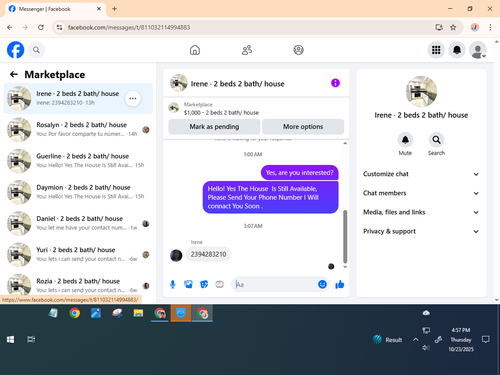Viewport: 500px width, 375px height.
Task: Choose a GIF icon
Action: (x=219, y=284)
